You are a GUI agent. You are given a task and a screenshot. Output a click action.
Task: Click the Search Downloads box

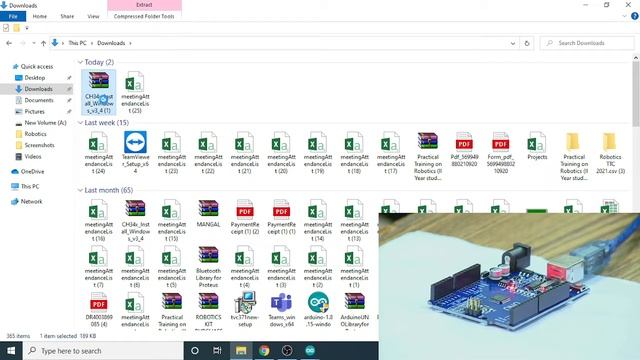pyautogui.click(x=587, y=43)
